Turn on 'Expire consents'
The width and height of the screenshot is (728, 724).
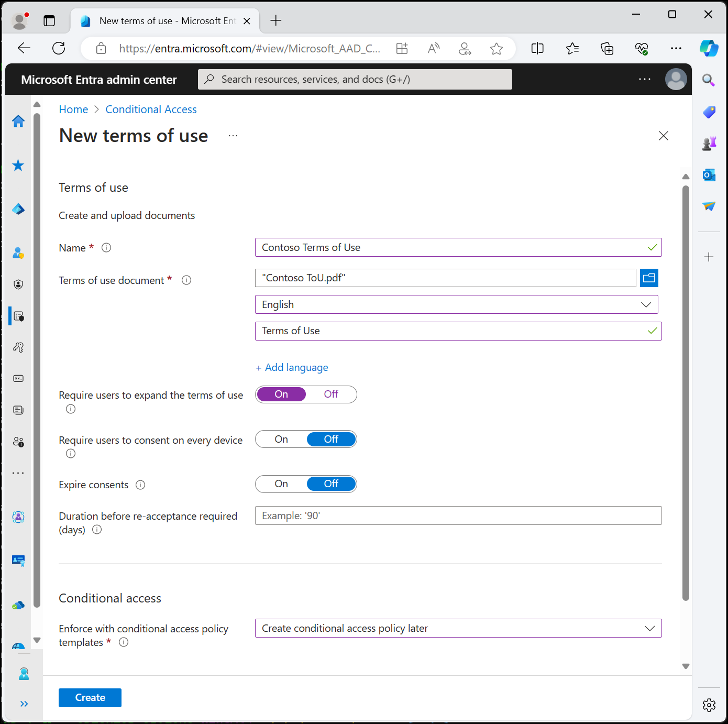coord(281,484)
